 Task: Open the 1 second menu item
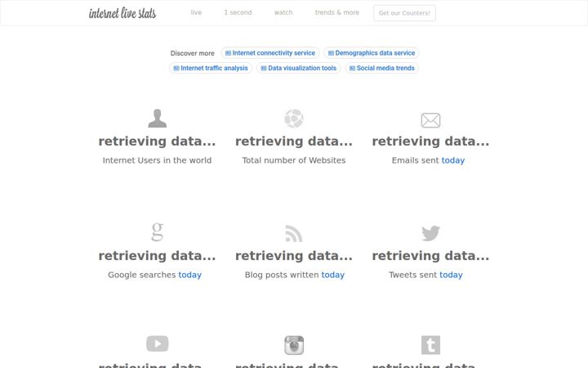click(x=238, y=12)
